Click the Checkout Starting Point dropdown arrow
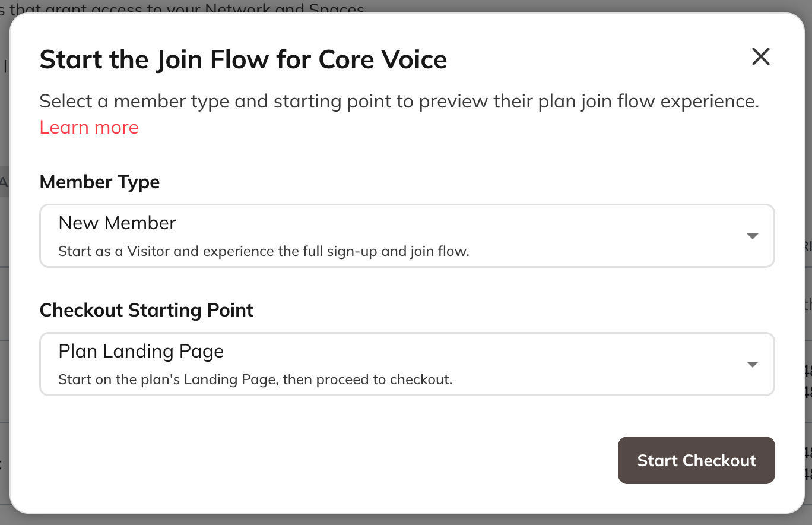The image size is (812, 525). coord(752,365)
